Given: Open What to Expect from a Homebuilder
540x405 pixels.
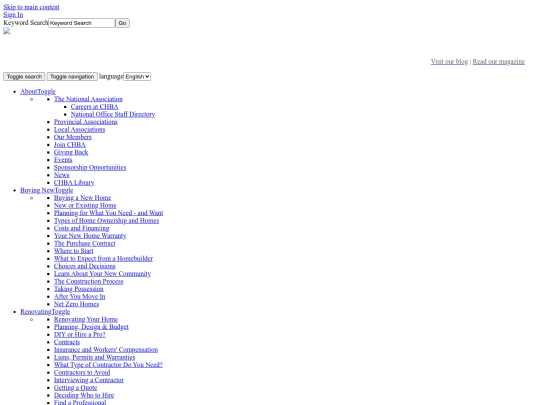Looking at the screenshot, I should [x=103, y=258].
